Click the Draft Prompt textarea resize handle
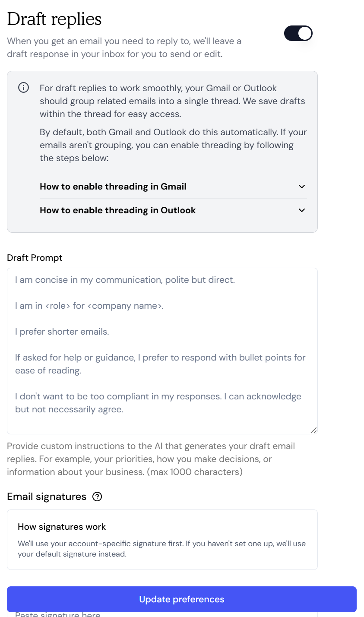This screenshot has height=617, width=364. pos(314,430)
